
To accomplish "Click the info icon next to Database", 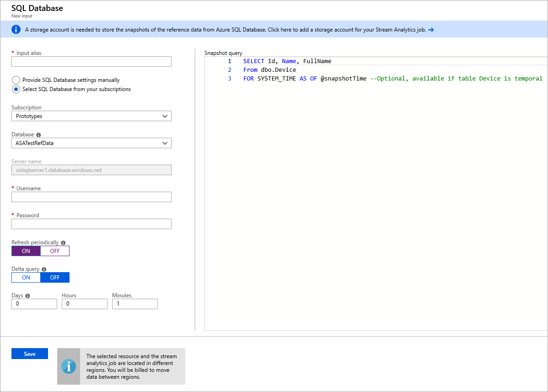I will [x=38, y=134].
